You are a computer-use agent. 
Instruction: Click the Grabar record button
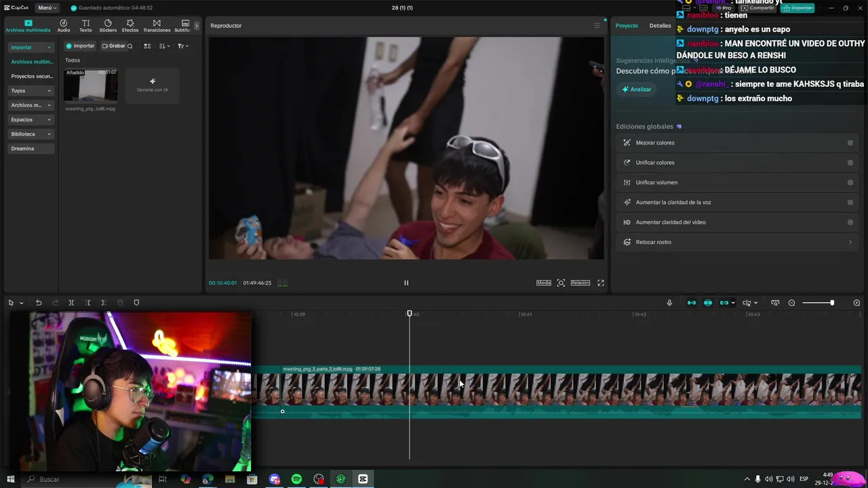pyautogui.click(x=113, y=46)
